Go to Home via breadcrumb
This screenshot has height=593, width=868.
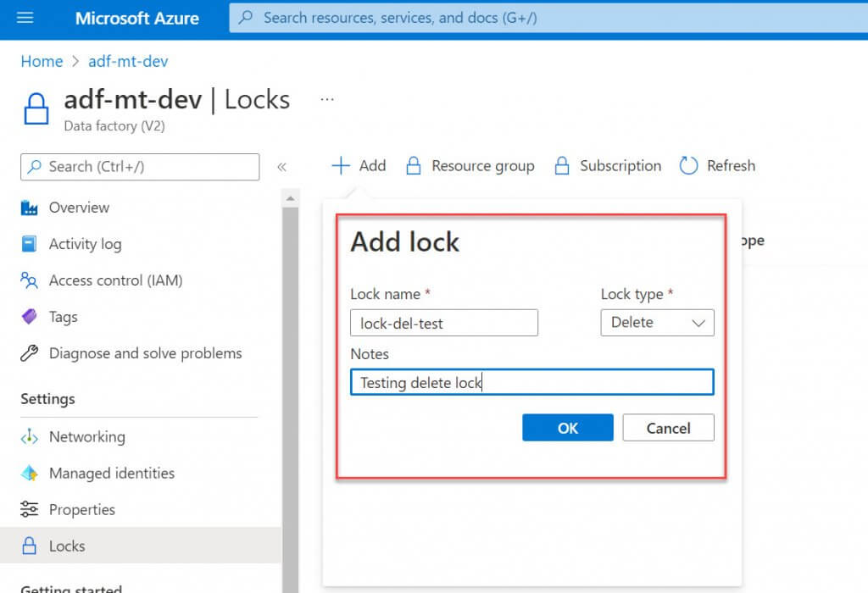pyautogui.click(x=42, y=62)
